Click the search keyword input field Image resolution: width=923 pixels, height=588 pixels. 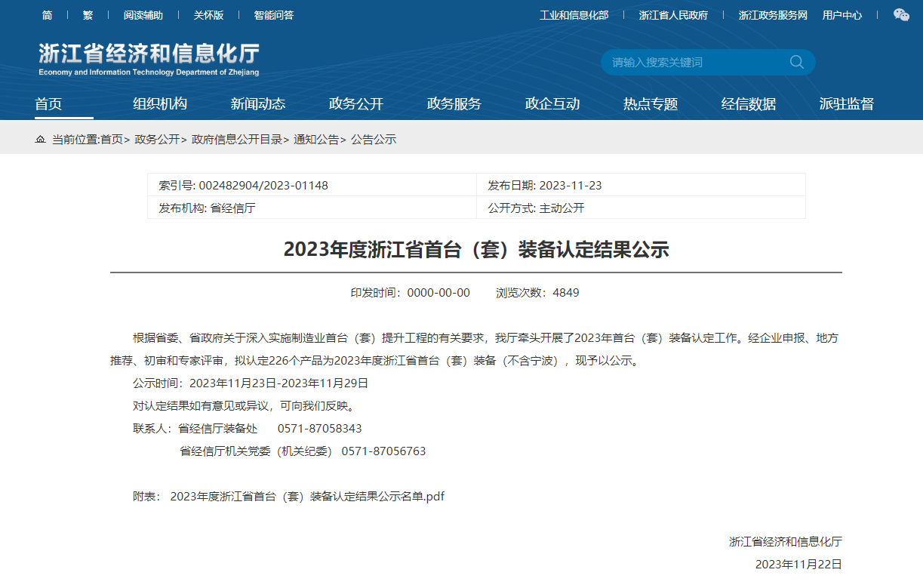tap(694, 62)
